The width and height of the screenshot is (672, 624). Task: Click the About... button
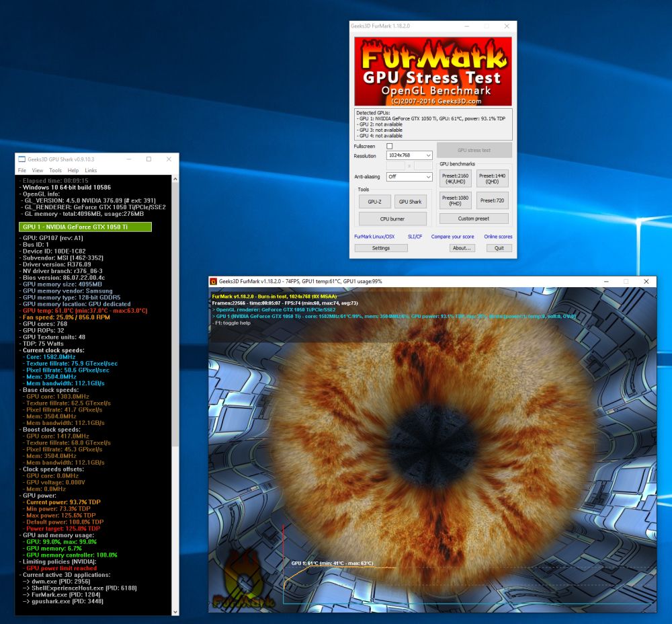tap(462, 248)
